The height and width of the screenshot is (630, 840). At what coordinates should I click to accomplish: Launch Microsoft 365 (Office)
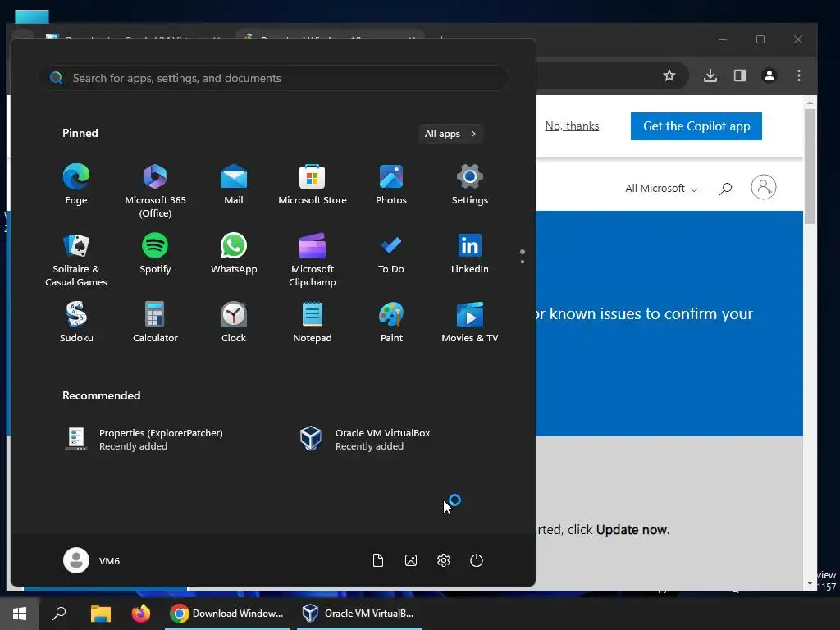[x=155, y=191]
